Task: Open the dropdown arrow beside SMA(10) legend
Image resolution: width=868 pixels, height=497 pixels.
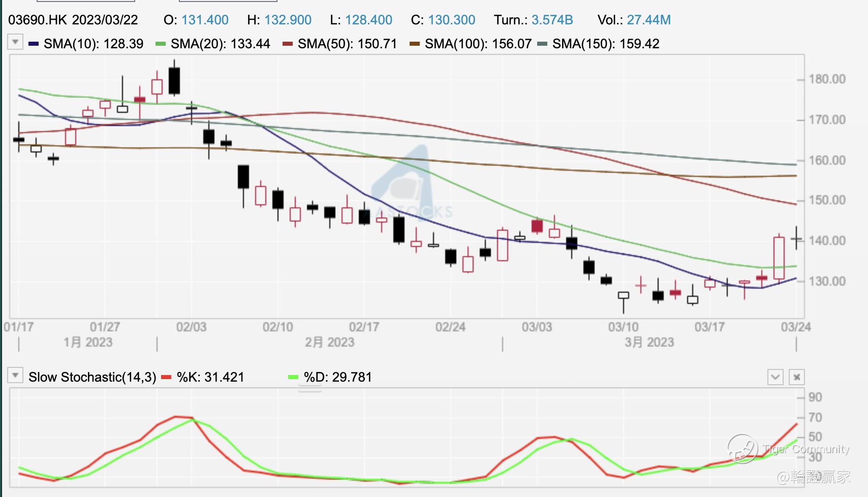Action: pos(15,42)
